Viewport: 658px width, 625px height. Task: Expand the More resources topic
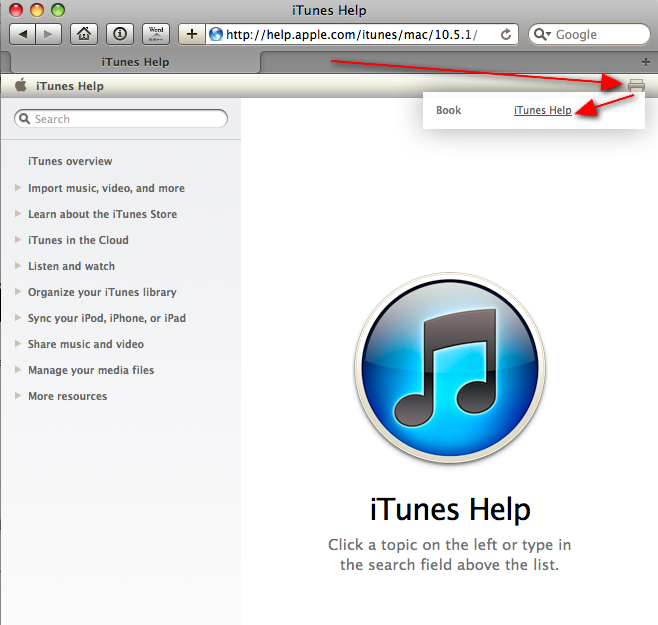[x=18, y=396]
